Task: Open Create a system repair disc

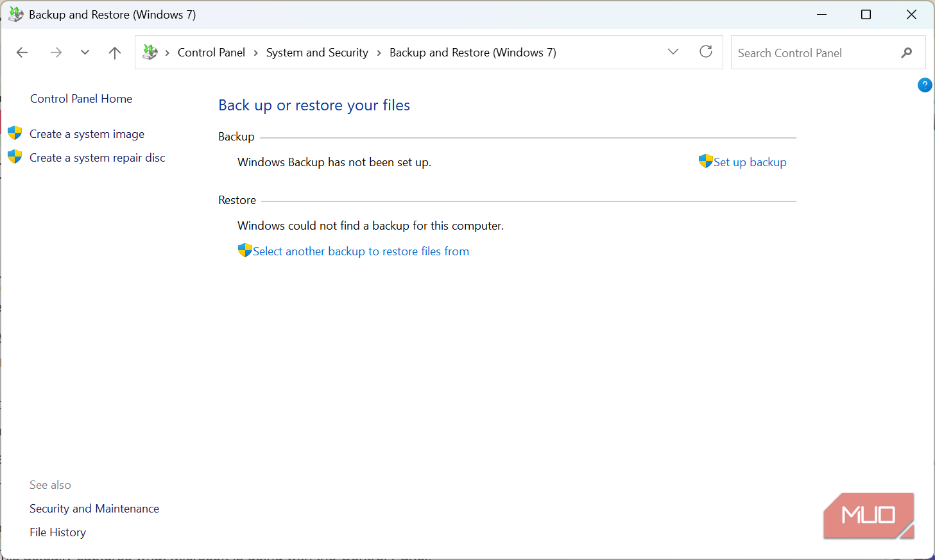Action: (x=98, y=158)
